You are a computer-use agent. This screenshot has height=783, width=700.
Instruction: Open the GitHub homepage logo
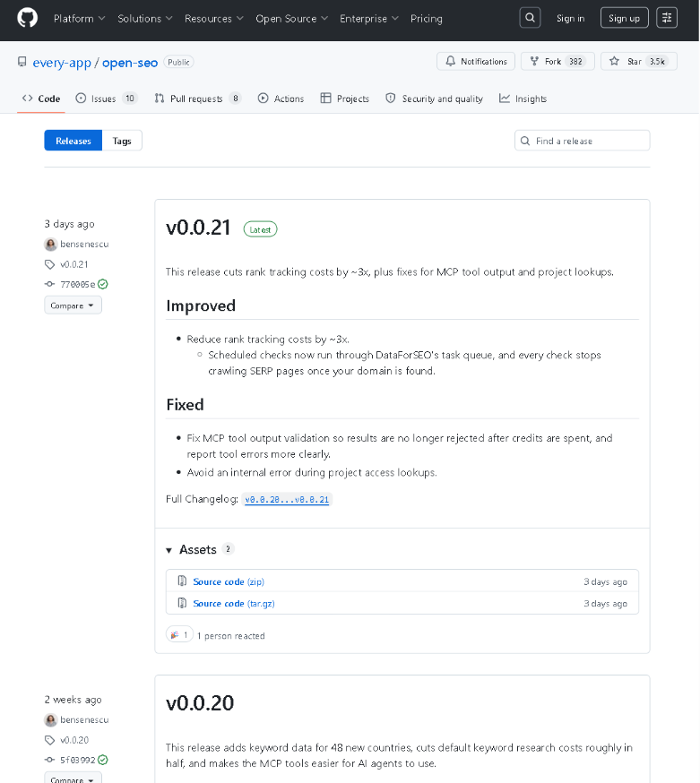click(x=27, y=18)
